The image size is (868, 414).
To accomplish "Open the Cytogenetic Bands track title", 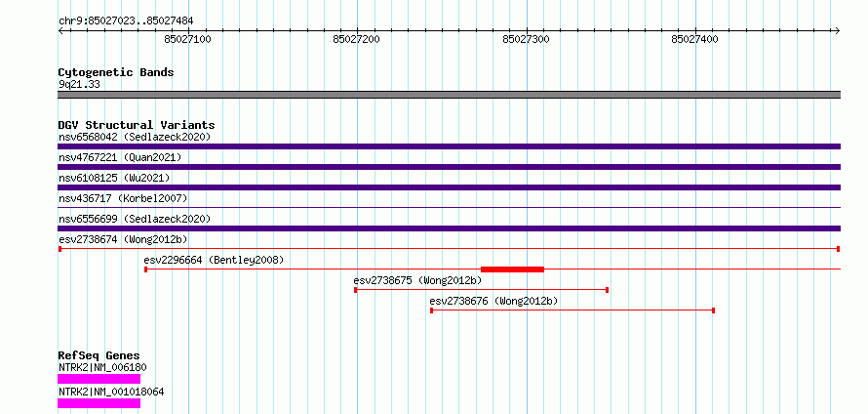I will 116,72.
